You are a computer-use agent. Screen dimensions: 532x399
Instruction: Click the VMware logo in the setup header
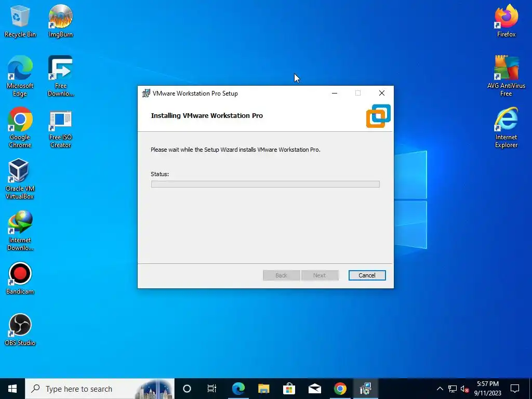tap(378, 116)
